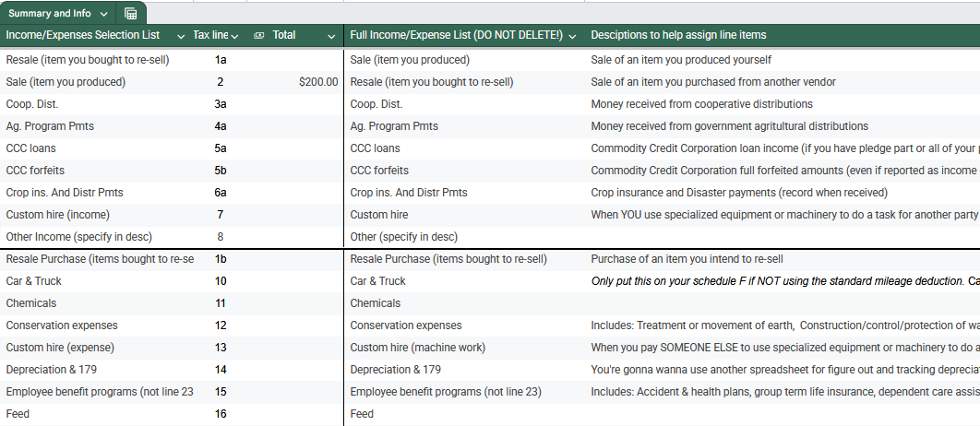Click the currency type icon beside Total
The image size is (980, 426).
[259, 36]
